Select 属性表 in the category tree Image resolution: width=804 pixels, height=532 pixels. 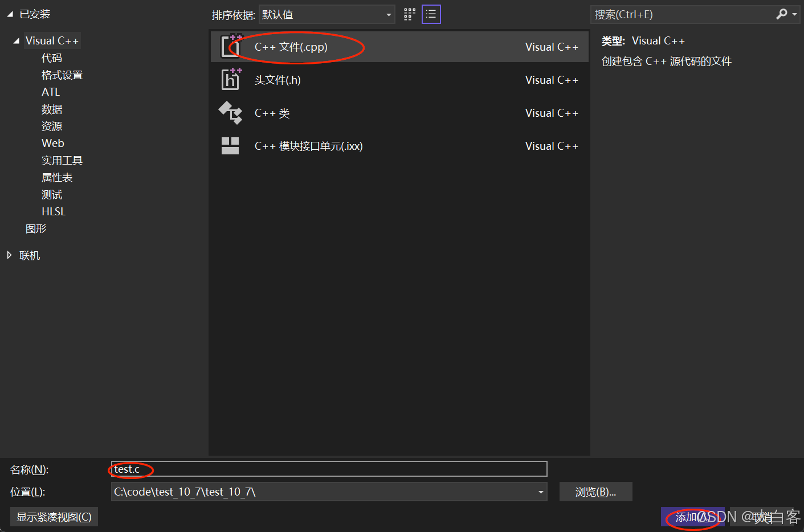pyautogui.click(x=57, y=178)
